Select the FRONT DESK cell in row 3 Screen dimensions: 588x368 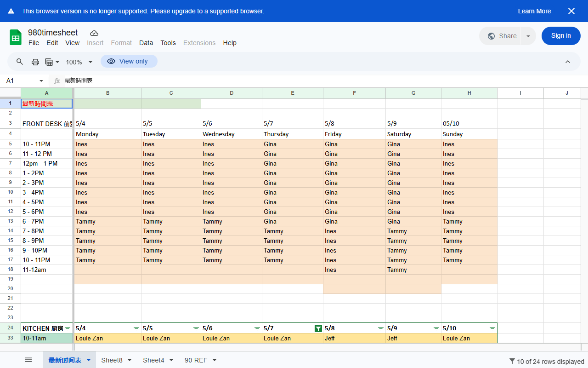[47, 123]
